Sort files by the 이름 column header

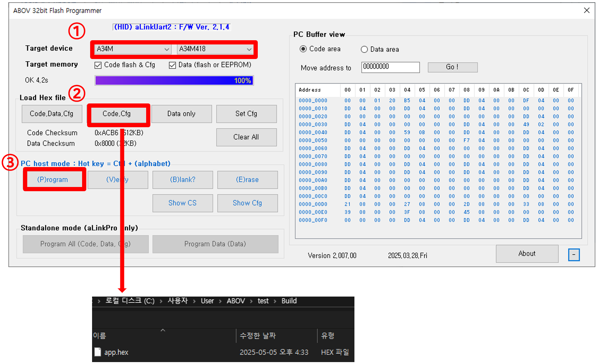(164, 336)
